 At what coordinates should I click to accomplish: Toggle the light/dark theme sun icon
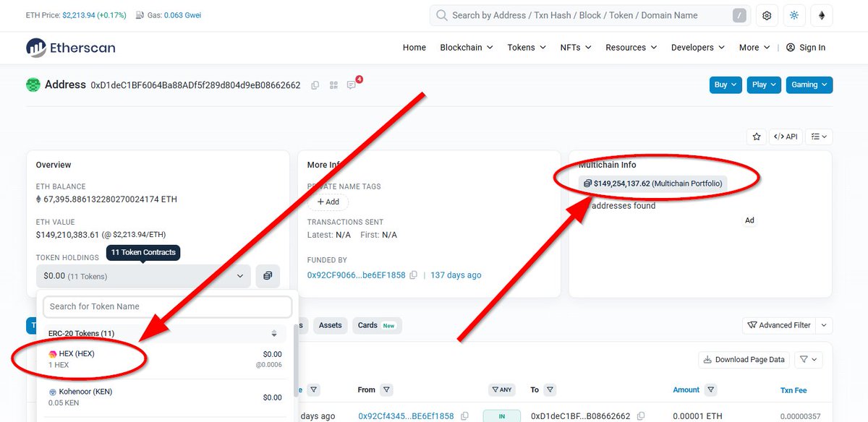click(x=794, y=15)
